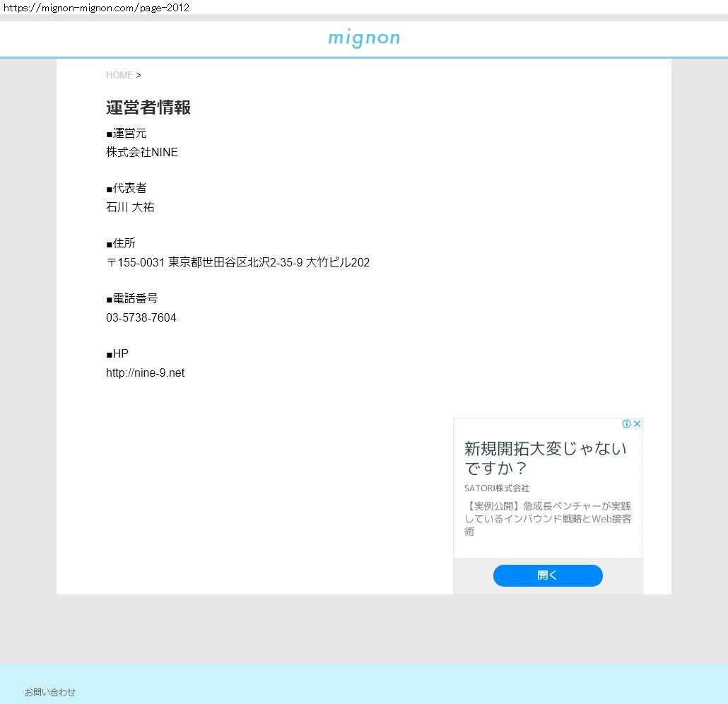Click the http://nine-9.net website address

[145, 372]
